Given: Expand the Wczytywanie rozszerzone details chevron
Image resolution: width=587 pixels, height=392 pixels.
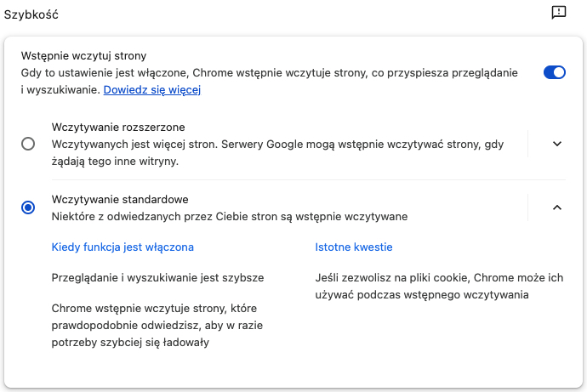Looking at the screenshot, I should [x=557, y=144].
